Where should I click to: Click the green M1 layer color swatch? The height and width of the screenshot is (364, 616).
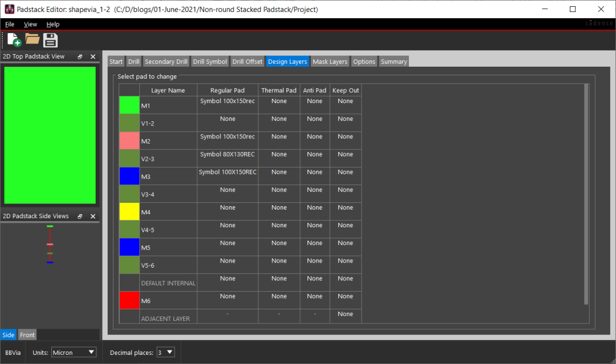129,105
